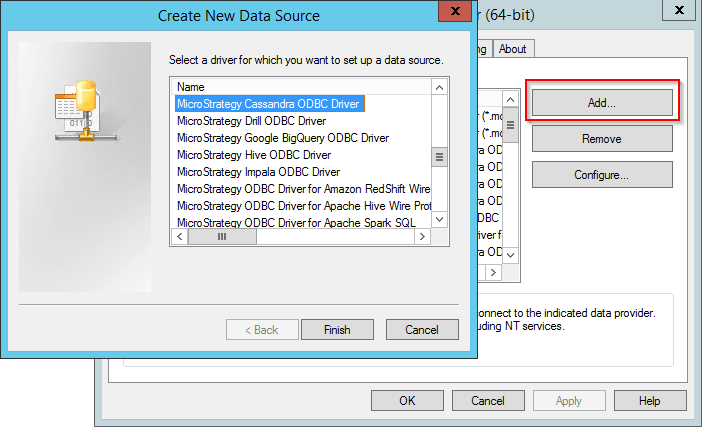The image size is (702, 427).
Task: Select MicroStrategy Impala ODBC Driver
Action: 258,172
